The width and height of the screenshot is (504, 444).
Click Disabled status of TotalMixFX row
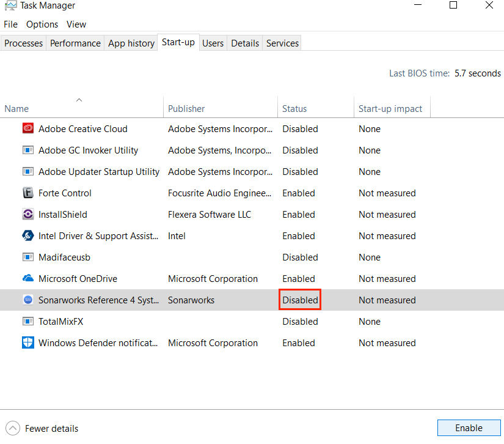tap(300, 322)
